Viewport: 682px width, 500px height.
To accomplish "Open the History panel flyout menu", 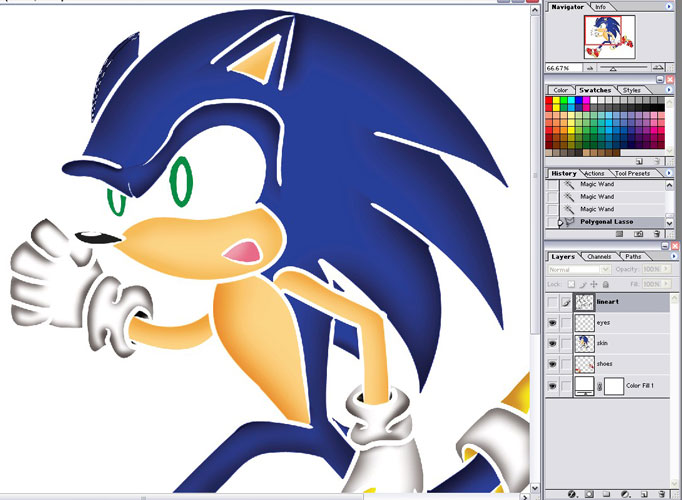I will tap(669, 173).
